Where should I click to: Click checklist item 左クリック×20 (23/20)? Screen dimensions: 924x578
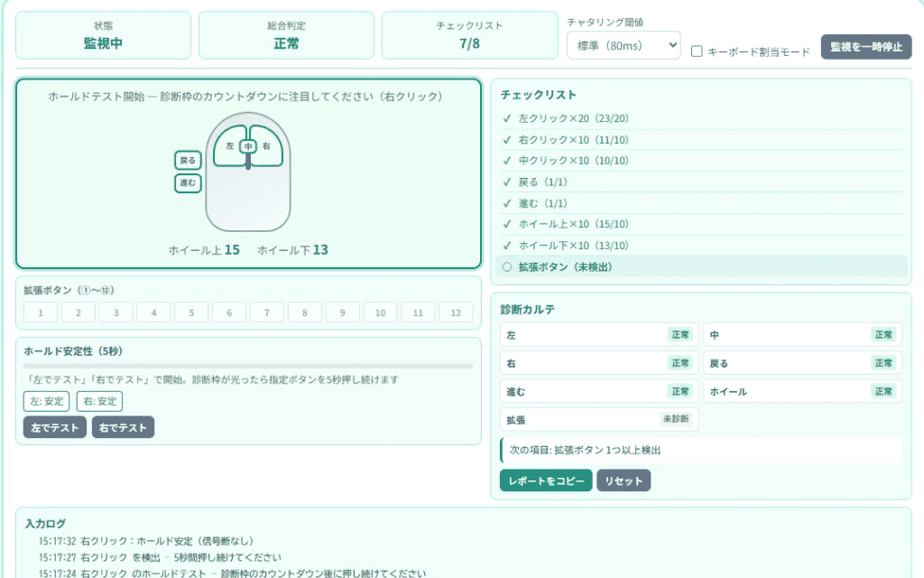(701, 118)
